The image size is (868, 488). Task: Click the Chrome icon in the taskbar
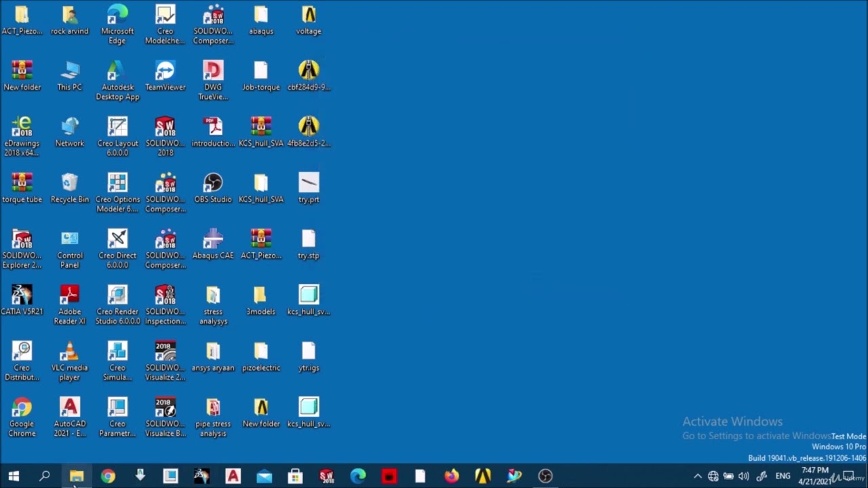108,476
